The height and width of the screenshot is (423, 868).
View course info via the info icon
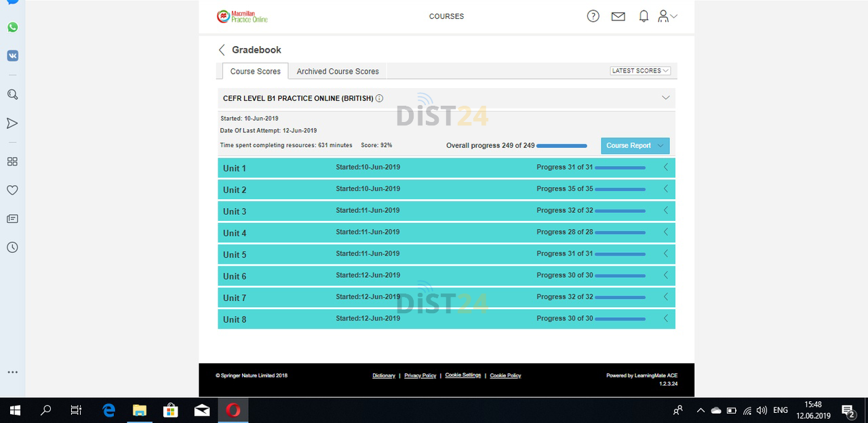pyautogui.click(x=380, y=98)
